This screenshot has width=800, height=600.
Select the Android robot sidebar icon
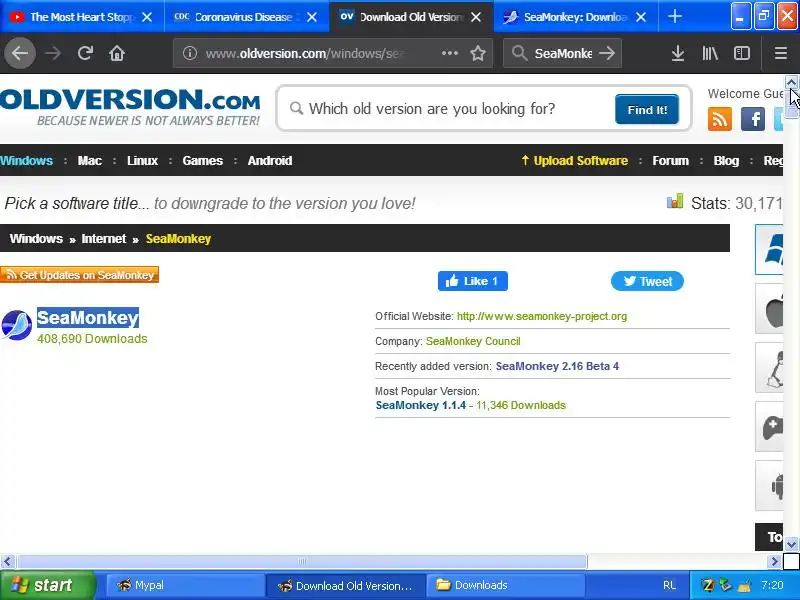pos(769,485)
